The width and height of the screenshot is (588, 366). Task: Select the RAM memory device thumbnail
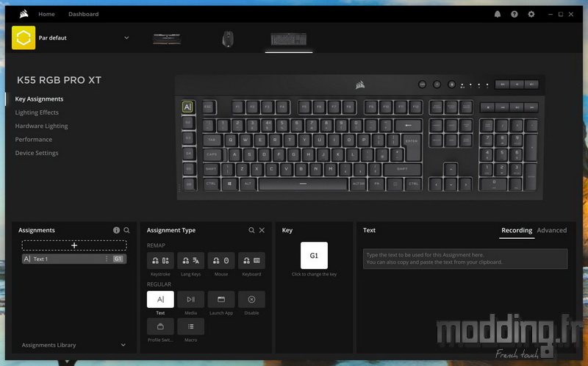click(x=167, y=39)
